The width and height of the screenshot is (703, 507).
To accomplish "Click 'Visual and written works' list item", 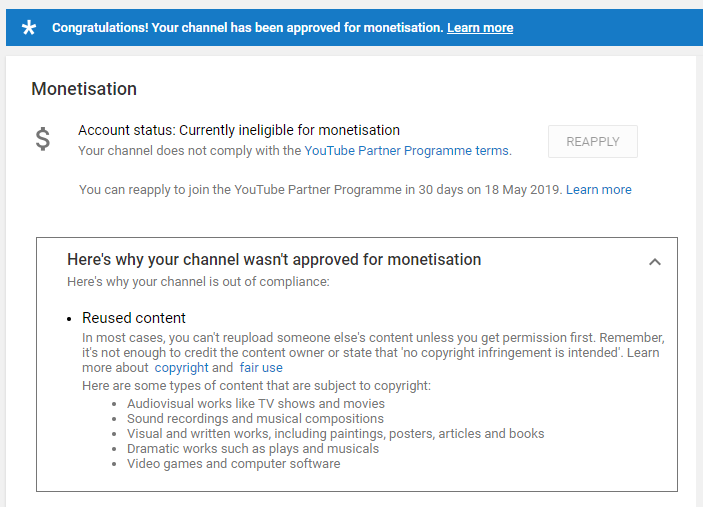I will pyautogui.click(x=335, y=434).
